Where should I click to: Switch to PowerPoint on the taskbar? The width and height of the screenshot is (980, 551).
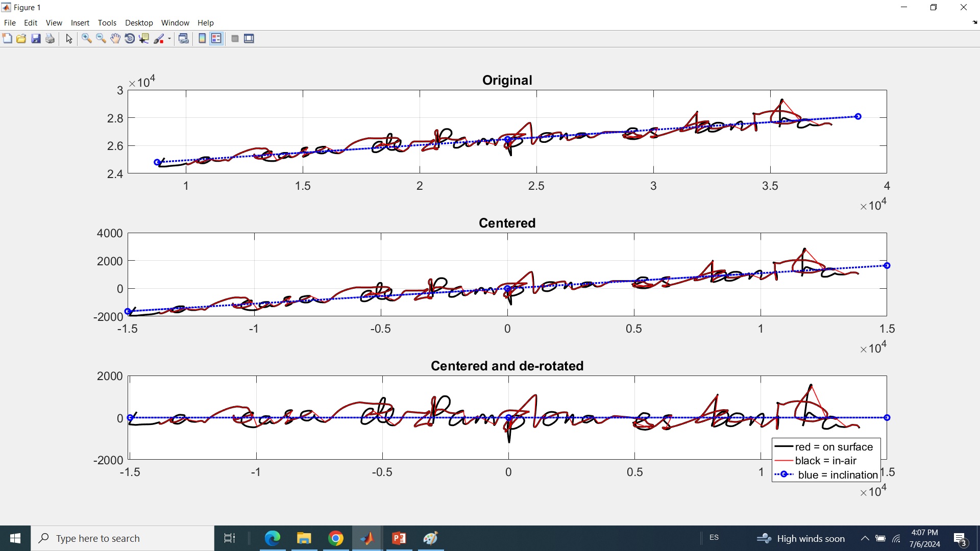[399, 538]
